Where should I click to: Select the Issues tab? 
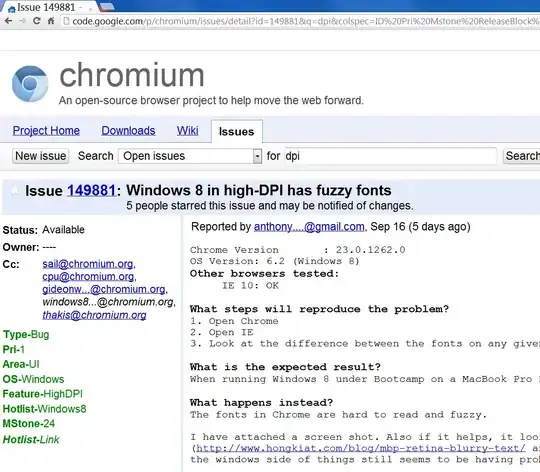(x=237, y=132)
